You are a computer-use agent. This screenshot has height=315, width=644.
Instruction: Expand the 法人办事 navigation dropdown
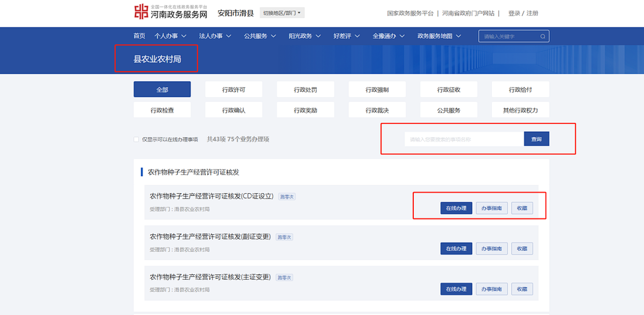[x=215, y=36]
